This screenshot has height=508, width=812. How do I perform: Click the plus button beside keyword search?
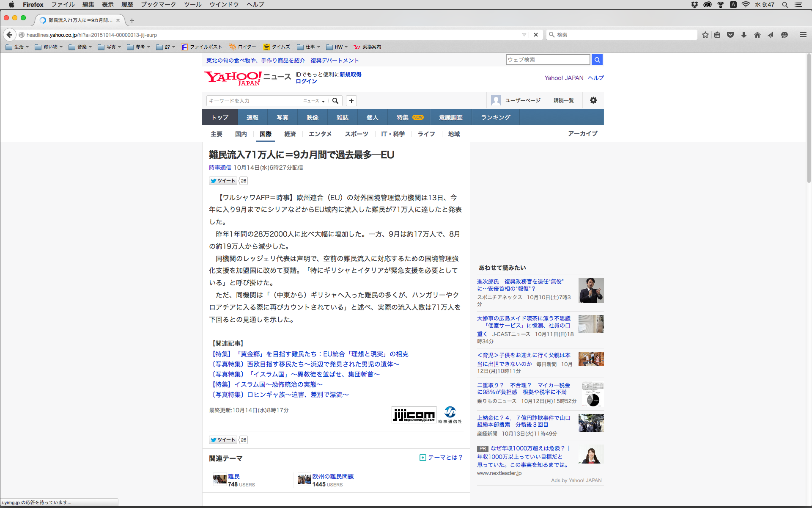(351, 101)
